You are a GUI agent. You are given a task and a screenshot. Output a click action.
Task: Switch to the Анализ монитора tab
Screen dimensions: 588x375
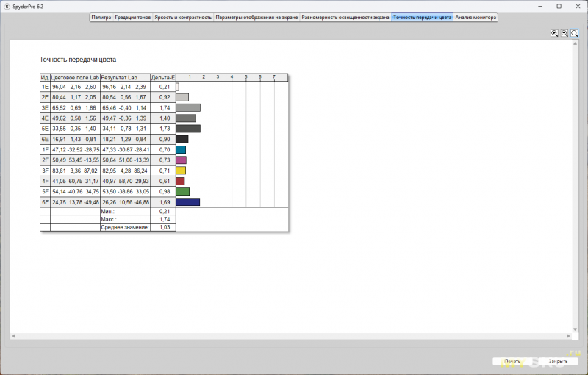476,17
